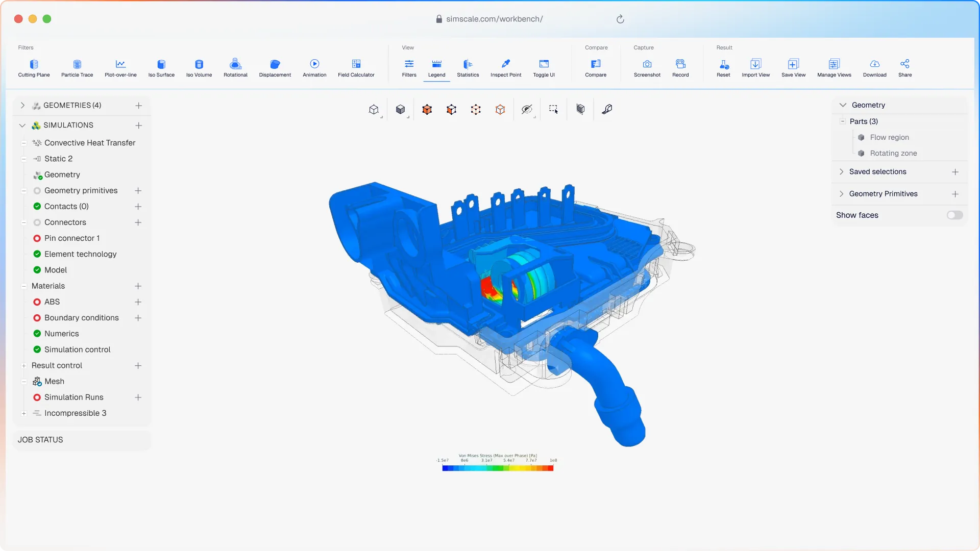980x551 pixels.
Task: Open Simulation control settings
Action: tap(77, 349)
